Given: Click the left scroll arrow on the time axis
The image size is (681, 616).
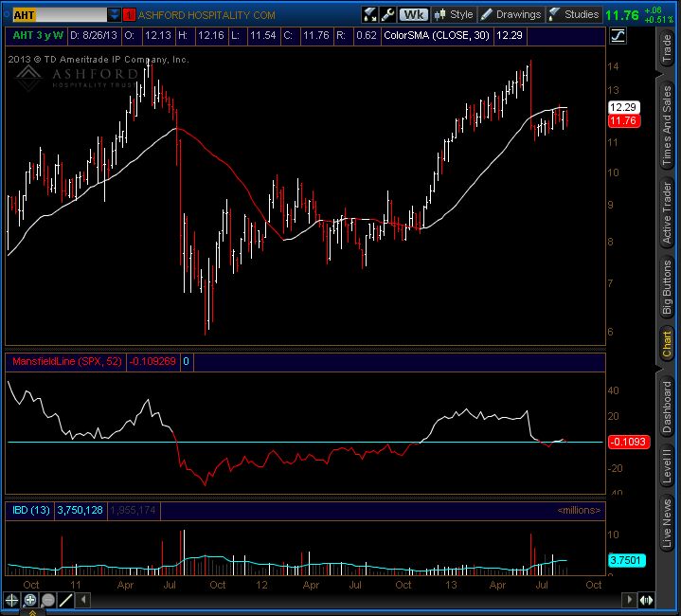Looking at the screenshot, I should click(83, 600).
